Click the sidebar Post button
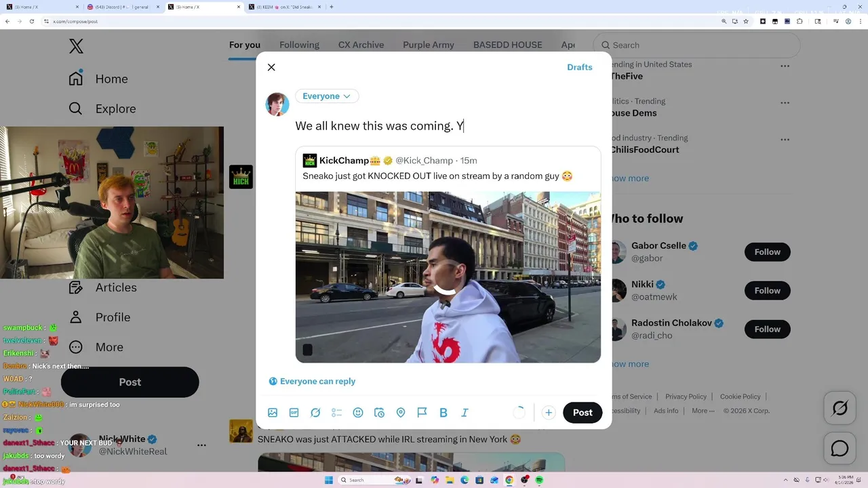 tap(130, 382)
